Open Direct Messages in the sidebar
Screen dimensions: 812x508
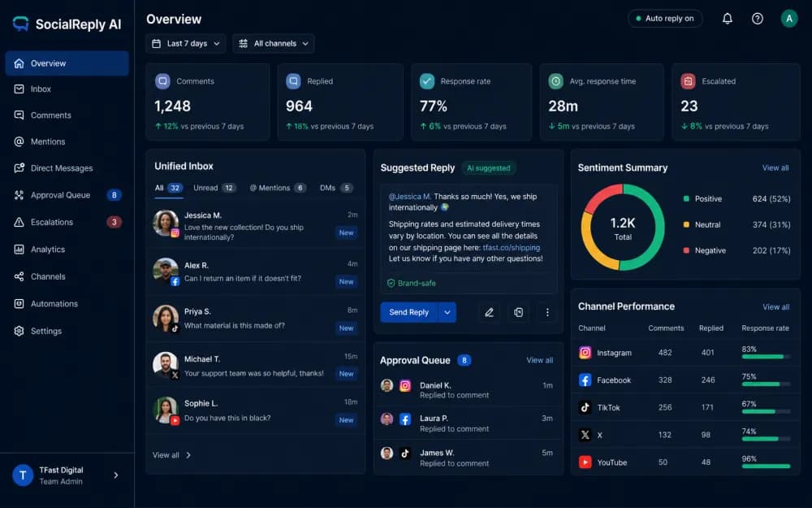pos(67,168)
